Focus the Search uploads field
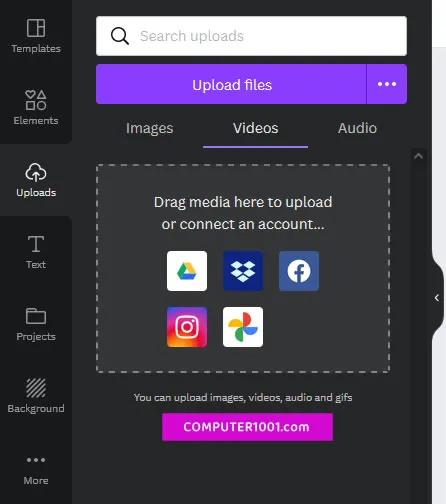This screenshot has width=446, height=504. pos(252,36)
